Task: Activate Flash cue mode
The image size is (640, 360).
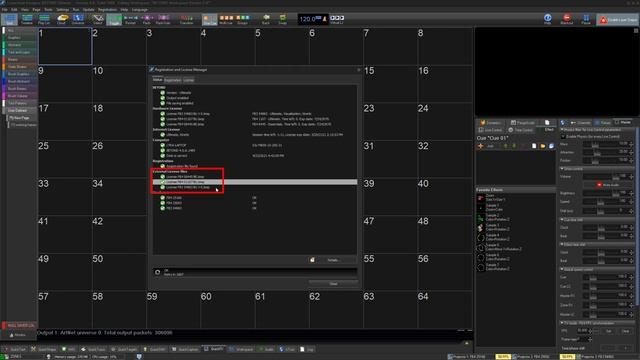Action: 147,19
